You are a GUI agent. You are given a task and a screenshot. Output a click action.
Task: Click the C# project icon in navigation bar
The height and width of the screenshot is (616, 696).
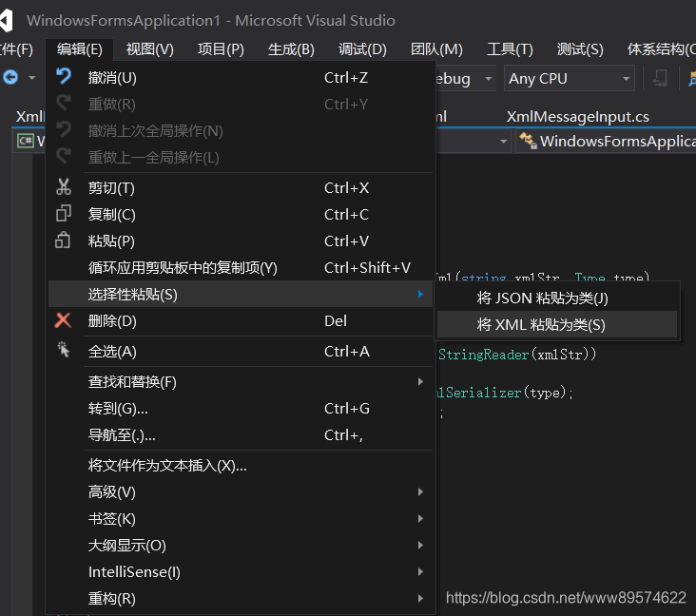click(26, 141)
